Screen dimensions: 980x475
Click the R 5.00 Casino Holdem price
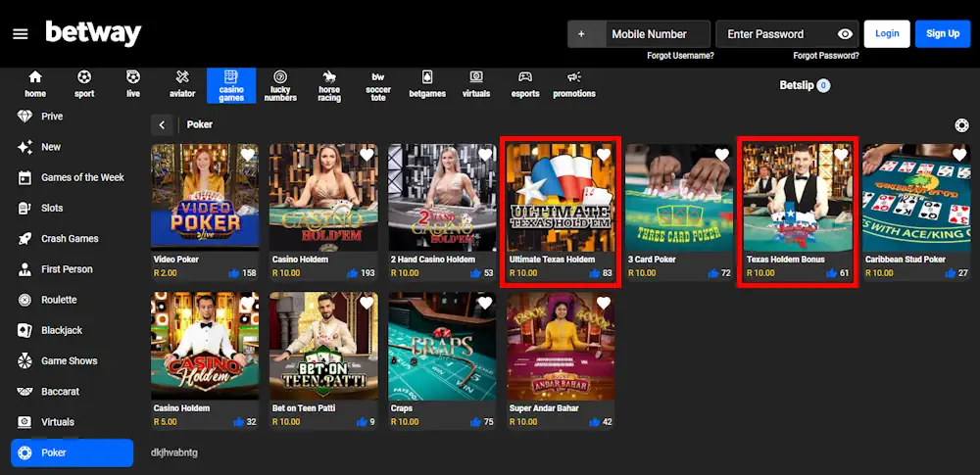coord(165,422)
